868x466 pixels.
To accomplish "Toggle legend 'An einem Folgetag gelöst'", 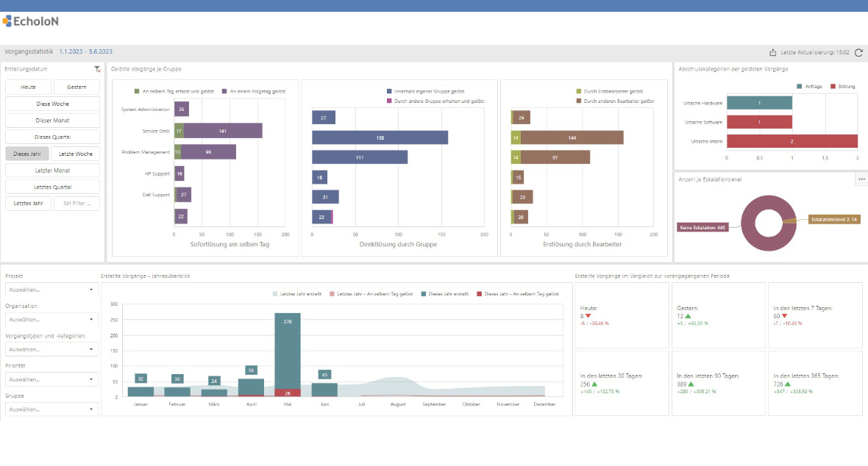I will pos(254,91).
